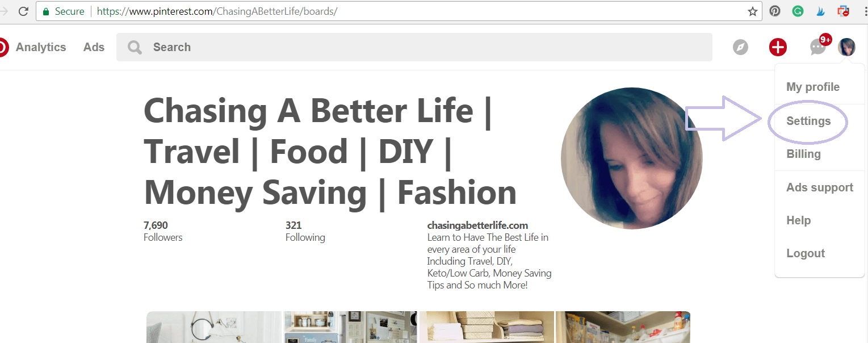
Task: Expand the Ads menu in header
Action: pyautogui.click(x=94, y=47)
